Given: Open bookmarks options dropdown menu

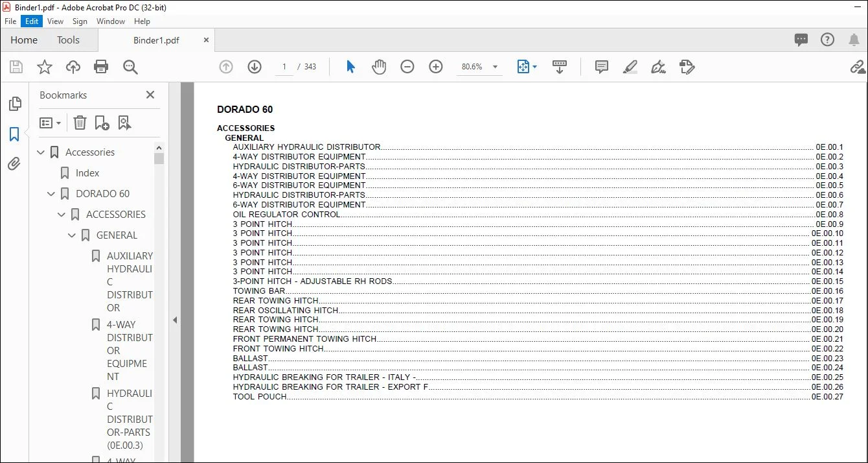Looking at the screenshot, I should coord(51,123).
